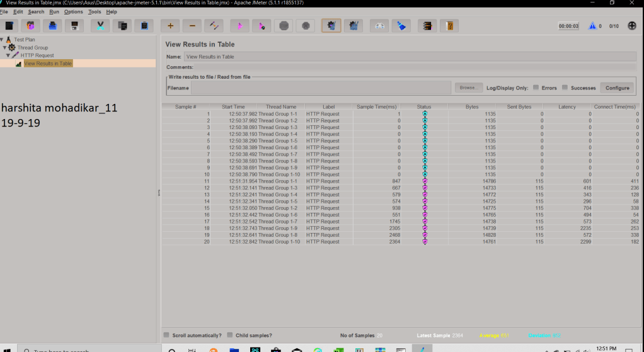
Task: Open the Run menu
Action: [x=54, y=12]
